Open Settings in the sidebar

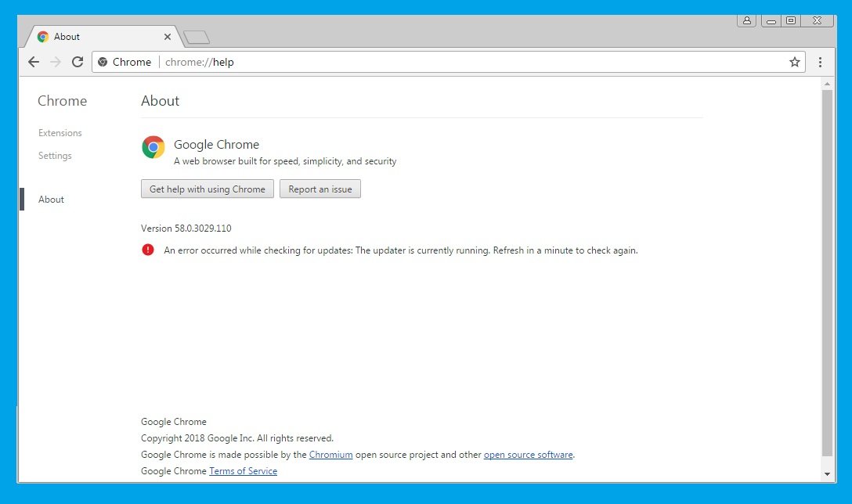(x=55, y=156)
